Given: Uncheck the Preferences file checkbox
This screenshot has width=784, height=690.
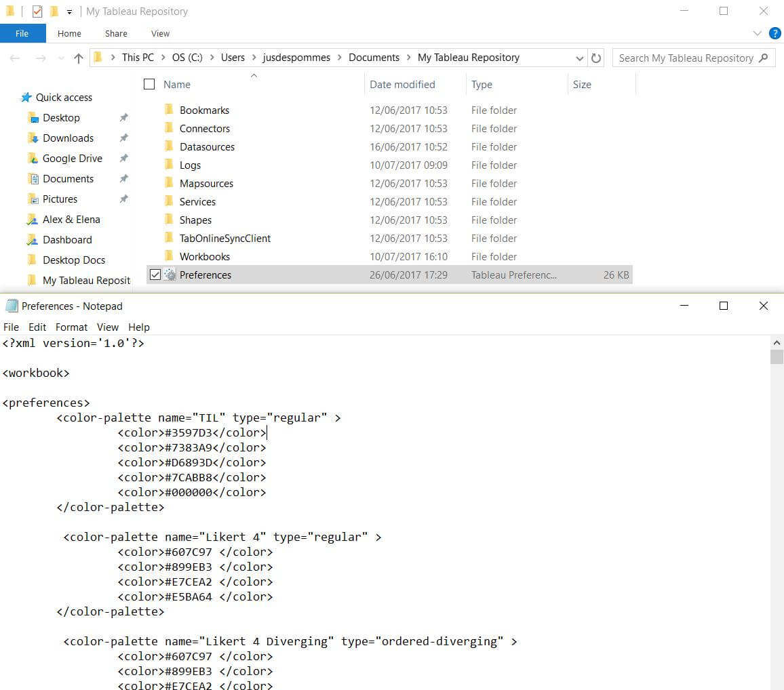Looking at the screenshot, I should tap(155, 275).
